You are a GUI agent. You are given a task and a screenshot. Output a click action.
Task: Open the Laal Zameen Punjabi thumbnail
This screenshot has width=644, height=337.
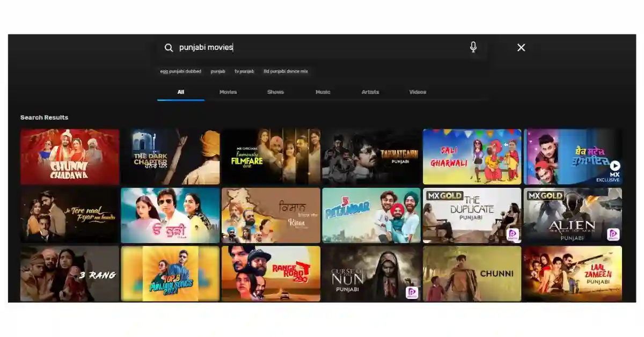(x=573, y=274)
